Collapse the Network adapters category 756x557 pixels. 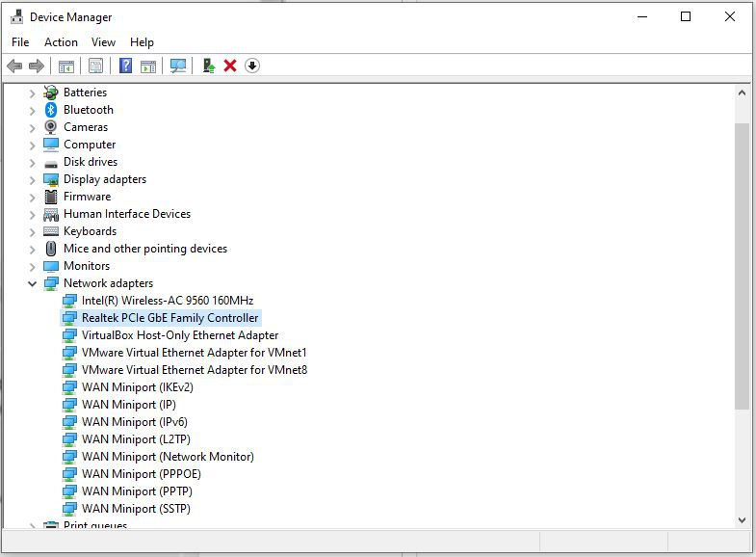coord(32,283)
